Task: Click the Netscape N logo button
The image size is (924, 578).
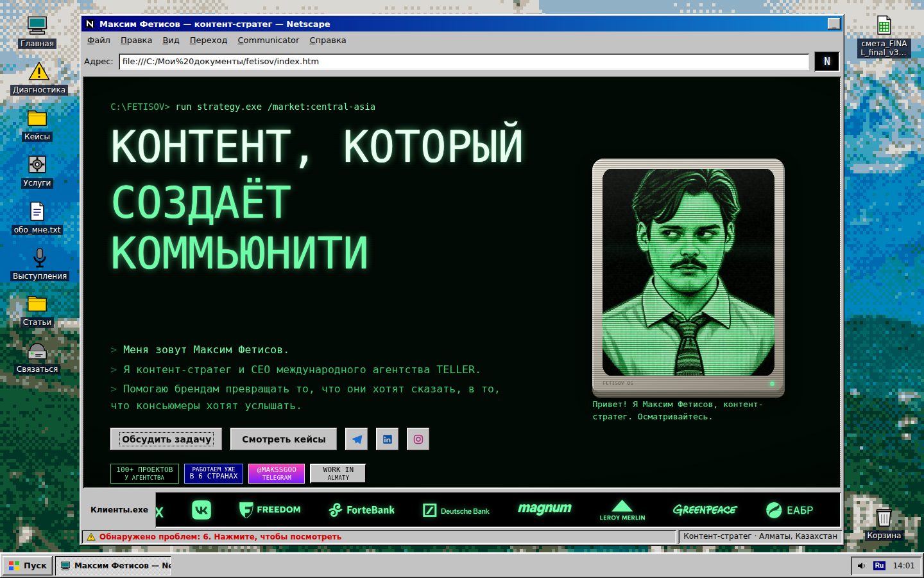Action: pyautogui.click(x=827, y=62)
